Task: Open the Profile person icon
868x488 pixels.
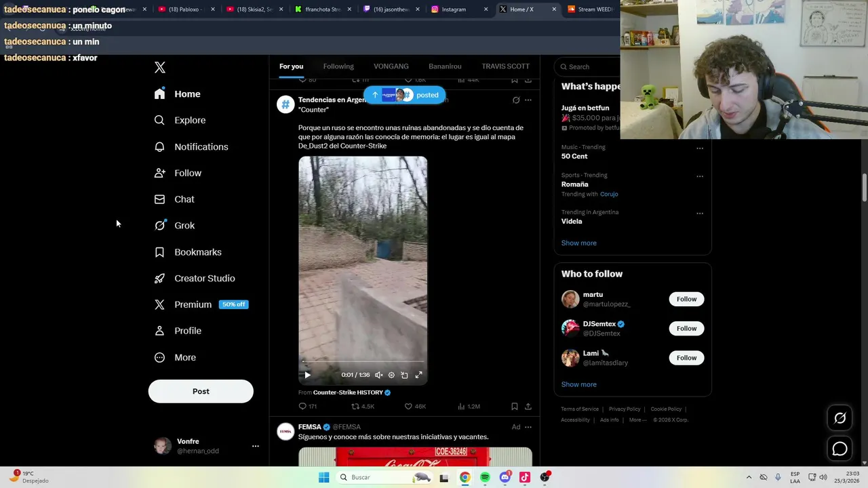Action: coord(159,331)
